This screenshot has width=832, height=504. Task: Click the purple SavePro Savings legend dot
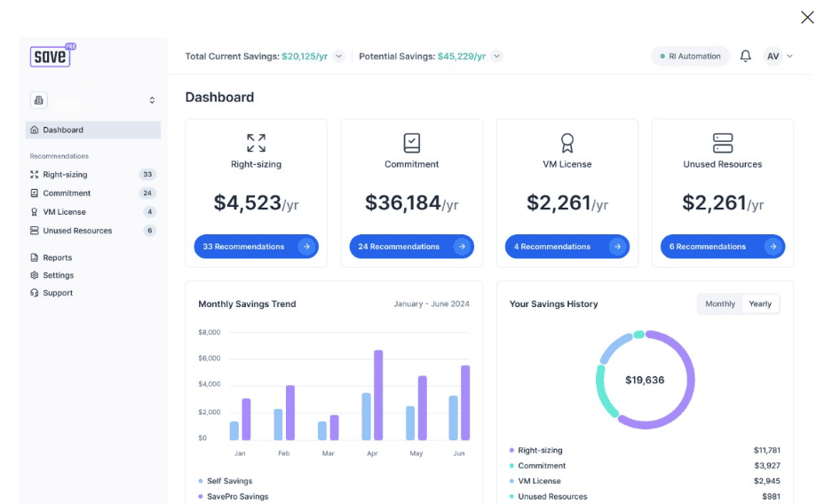pyautogui.click(x=201, y=497)
